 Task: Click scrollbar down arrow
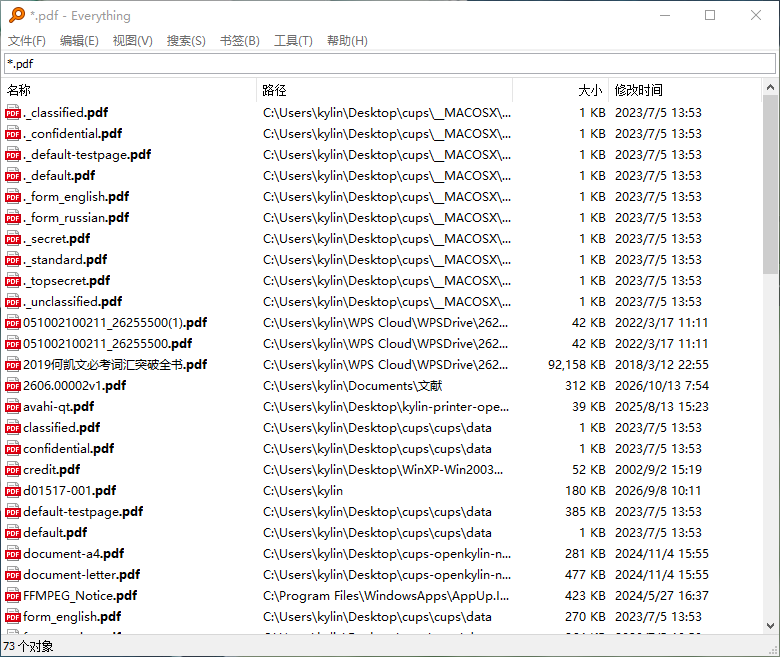770,626
